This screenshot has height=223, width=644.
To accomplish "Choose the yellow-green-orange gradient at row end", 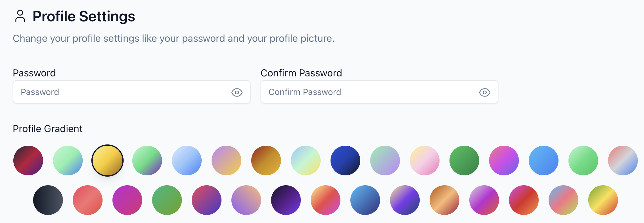I will click(603, 200).
